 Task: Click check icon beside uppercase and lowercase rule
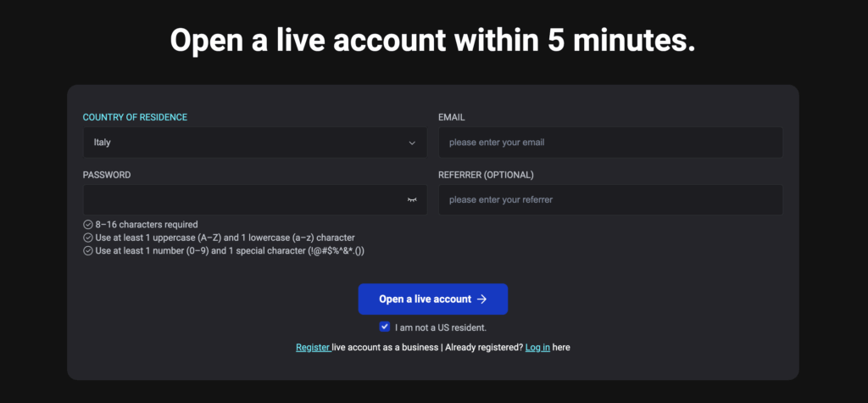pos(88,238)
